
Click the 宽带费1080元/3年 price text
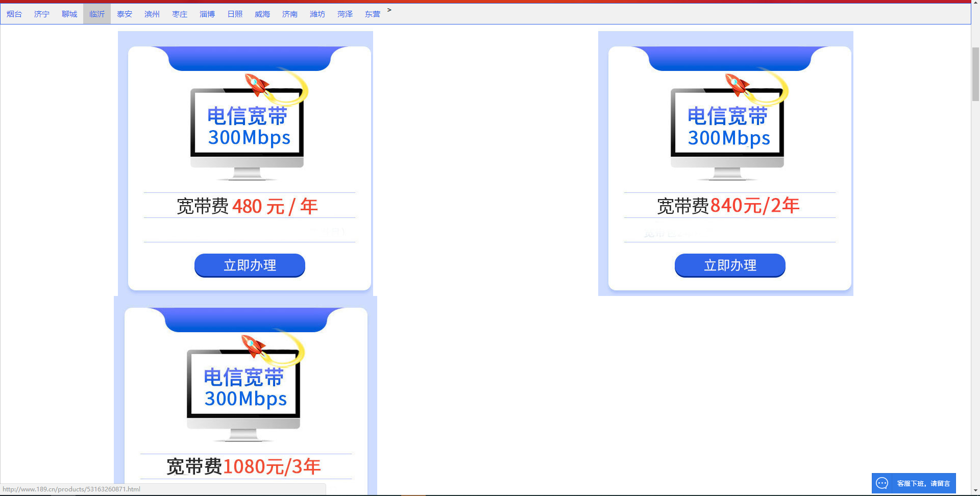pos(244,466)
